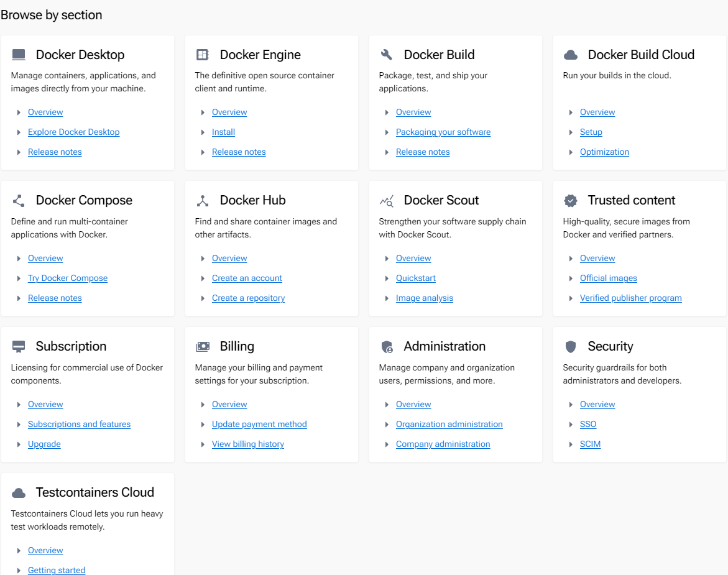Viewport: 728px width, 575px height.
Task: Open the Docker Scout section heading
Action: tap(441, 201)
